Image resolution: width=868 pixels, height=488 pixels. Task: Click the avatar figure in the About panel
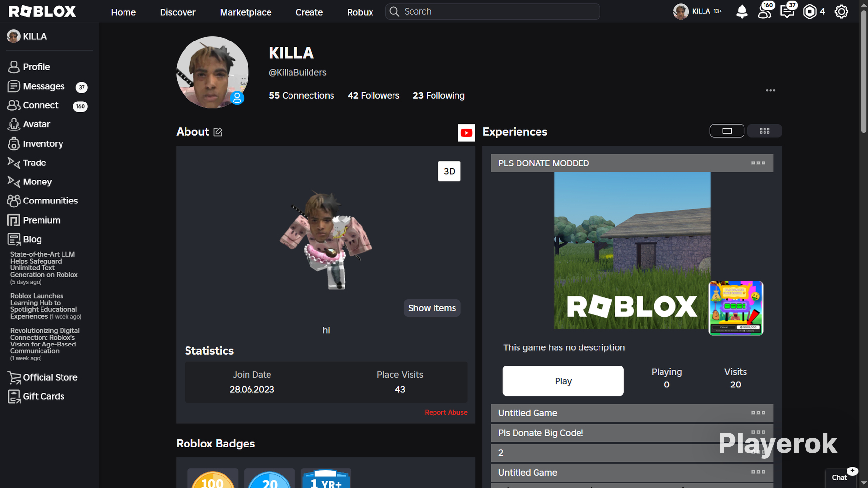[x=326, y=240]
